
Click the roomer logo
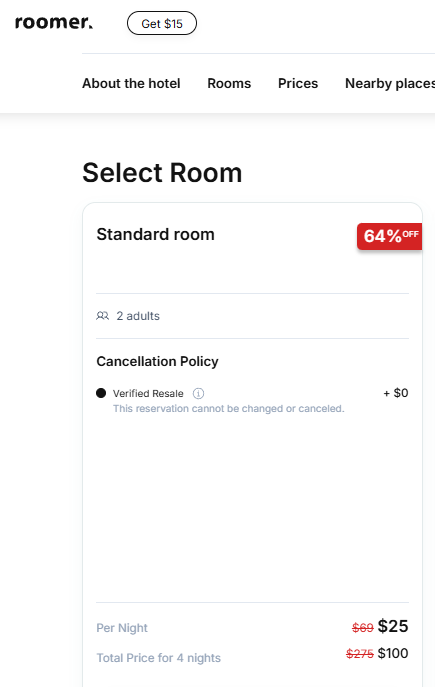click(x=53, y=22)
